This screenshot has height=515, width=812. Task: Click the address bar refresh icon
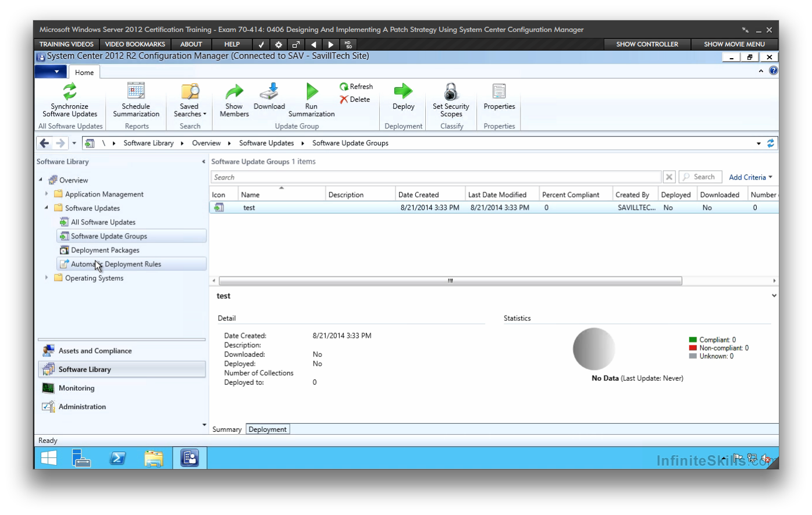771,143
